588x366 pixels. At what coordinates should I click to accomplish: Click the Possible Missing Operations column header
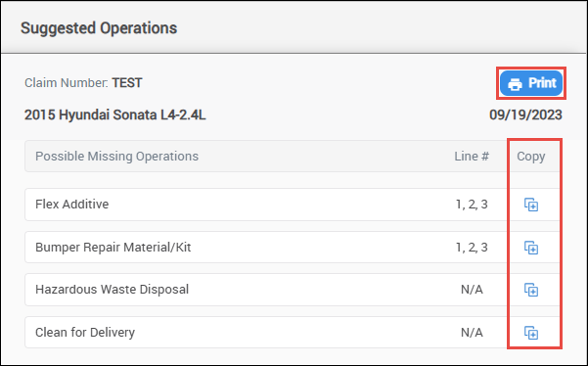click(x=116, y=156)
